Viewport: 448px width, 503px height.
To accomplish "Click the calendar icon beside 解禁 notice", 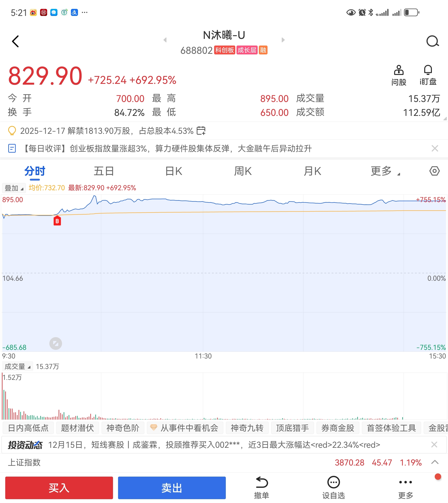I will [x=201, y=131].
